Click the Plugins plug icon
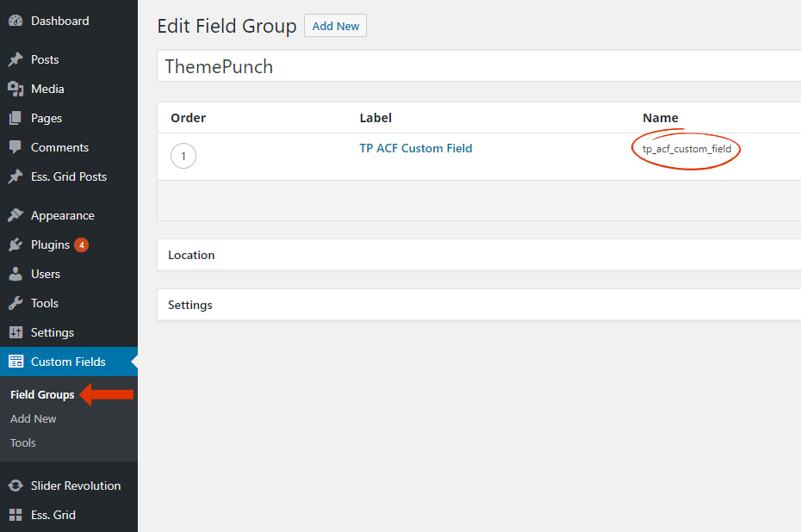This screenshot has width=801, height=532. coord(16,244)
